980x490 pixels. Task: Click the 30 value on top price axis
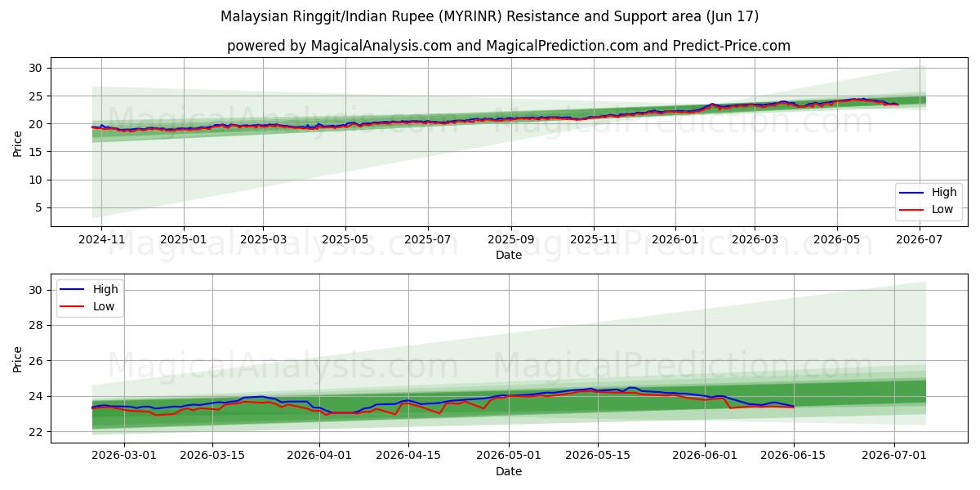point(35,68)
